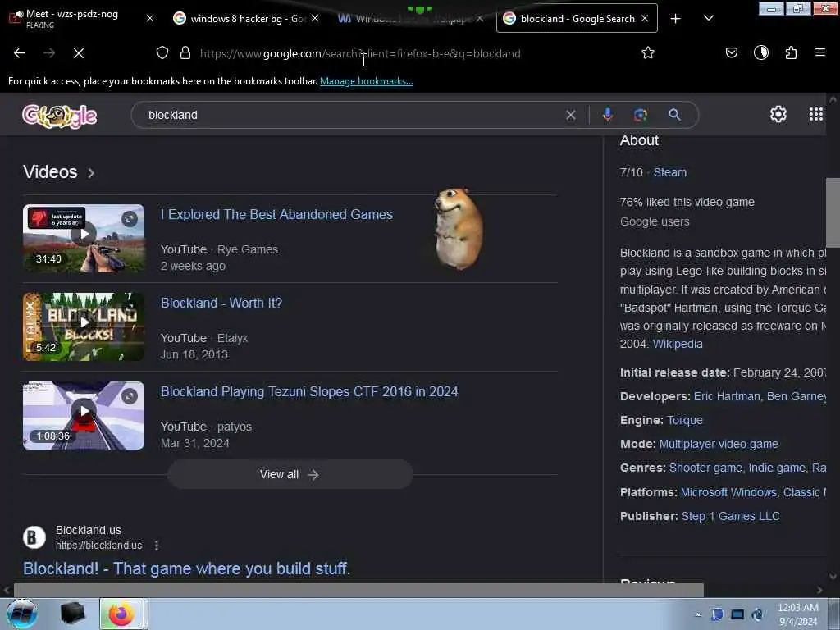Screen dimensions: 840x630
Task: Click the vertical page scrollbar thumb
Action: (833, 212)
